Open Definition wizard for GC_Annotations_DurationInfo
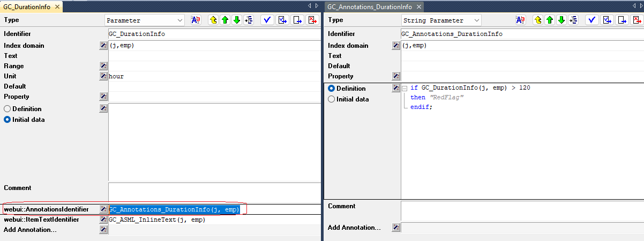644x241 pixels. click(x=396, y=88)
